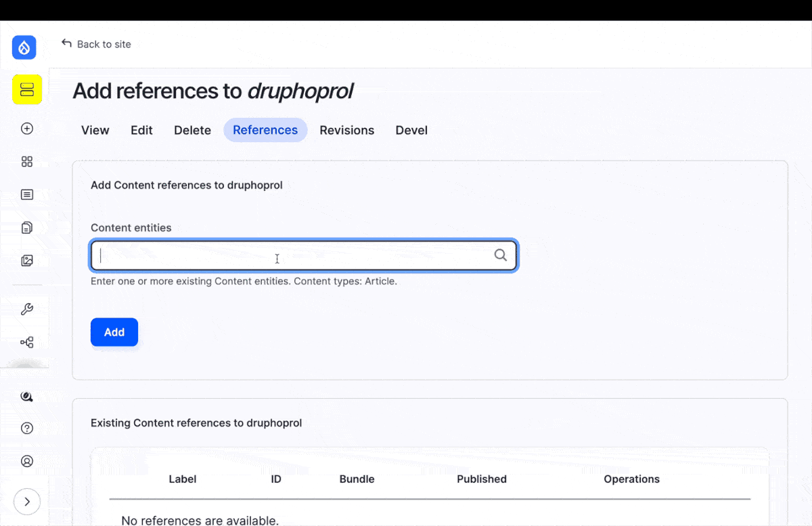Viewport: 812px width, 526px height.
Task: Select the References tab
Action: (265, 130)
